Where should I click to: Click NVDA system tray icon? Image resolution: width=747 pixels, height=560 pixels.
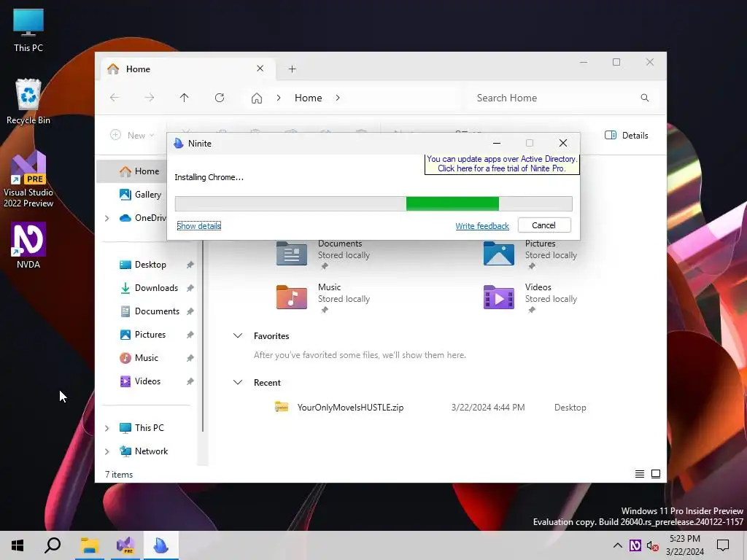[x=635, y=545]
